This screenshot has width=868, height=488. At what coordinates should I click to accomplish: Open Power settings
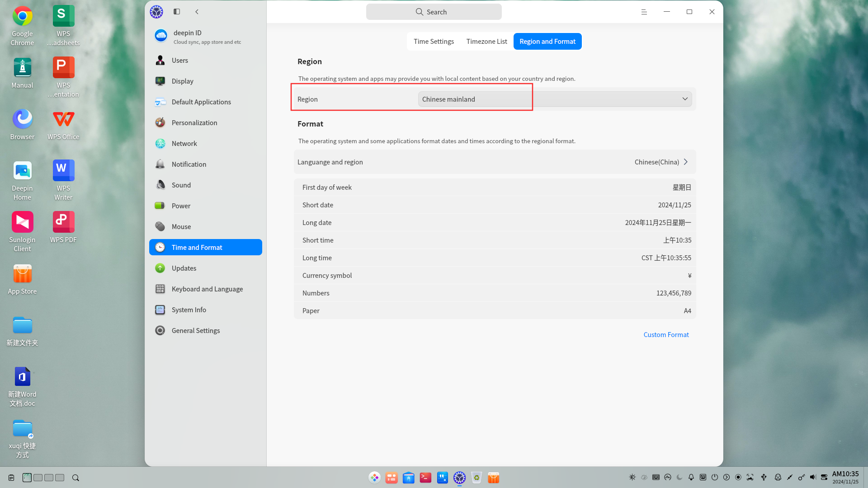click(206, 206)
